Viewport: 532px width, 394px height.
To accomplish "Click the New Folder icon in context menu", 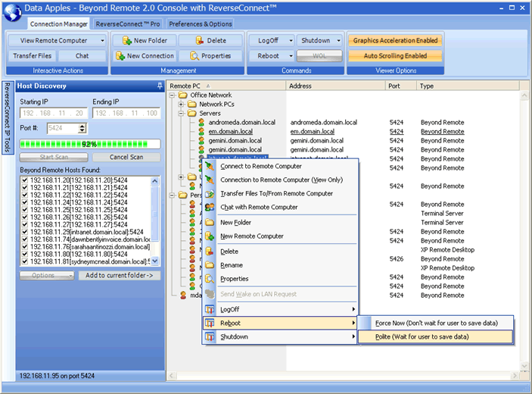I will click(x=210, y=223).
